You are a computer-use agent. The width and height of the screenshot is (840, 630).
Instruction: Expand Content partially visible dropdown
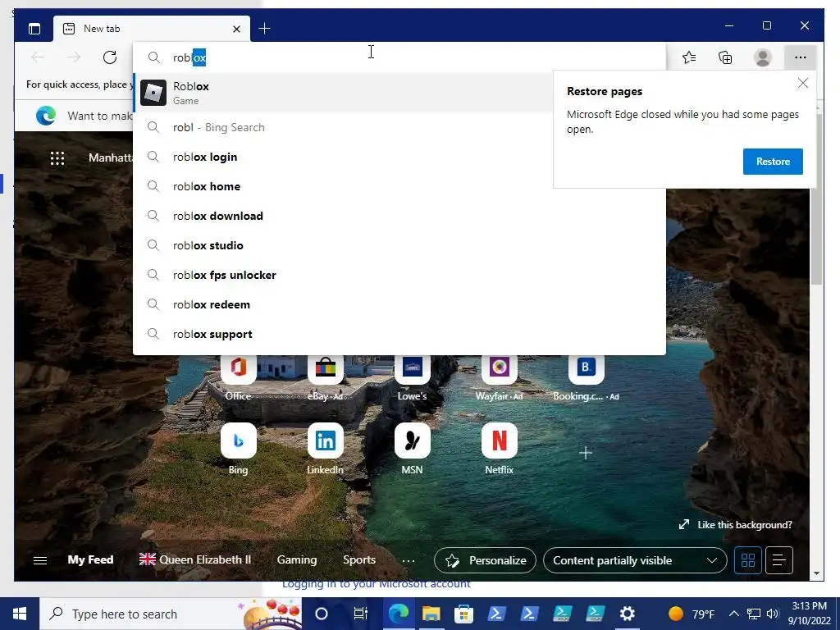point(635,560)
